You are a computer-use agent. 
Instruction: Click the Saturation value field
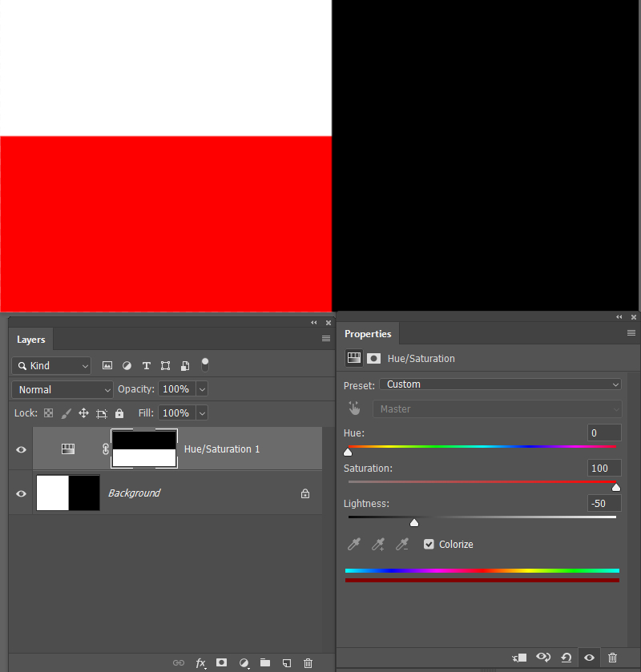coord(604,468)
